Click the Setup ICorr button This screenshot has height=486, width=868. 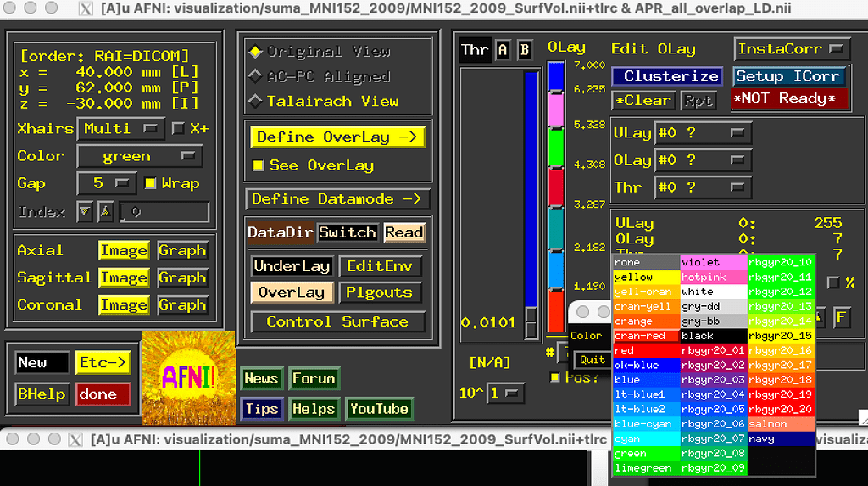(788, 76)
